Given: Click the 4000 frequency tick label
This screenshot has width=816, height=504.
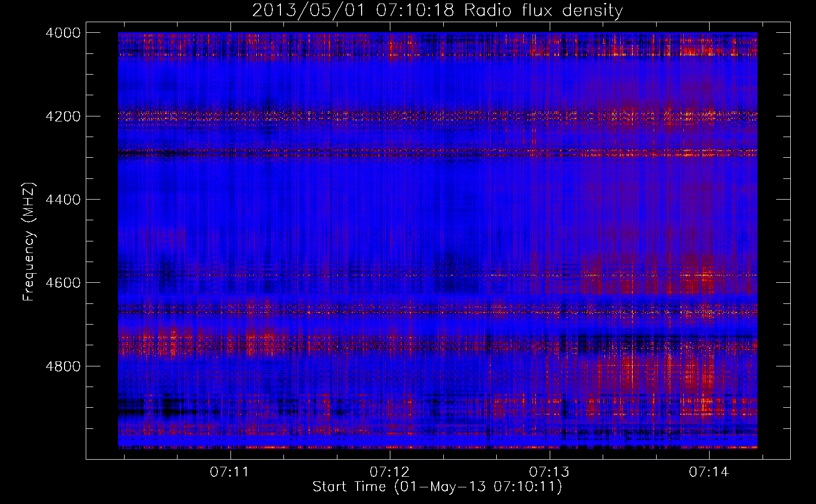Looking at the screenshot, I should coord(63,33).
